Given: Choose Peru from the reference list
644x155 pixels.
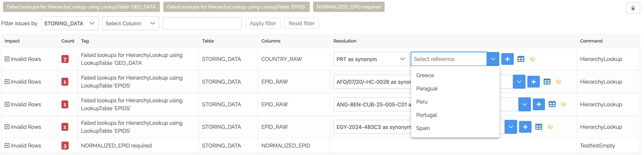Looking at the screenshot, I should [x=455, y=102].
